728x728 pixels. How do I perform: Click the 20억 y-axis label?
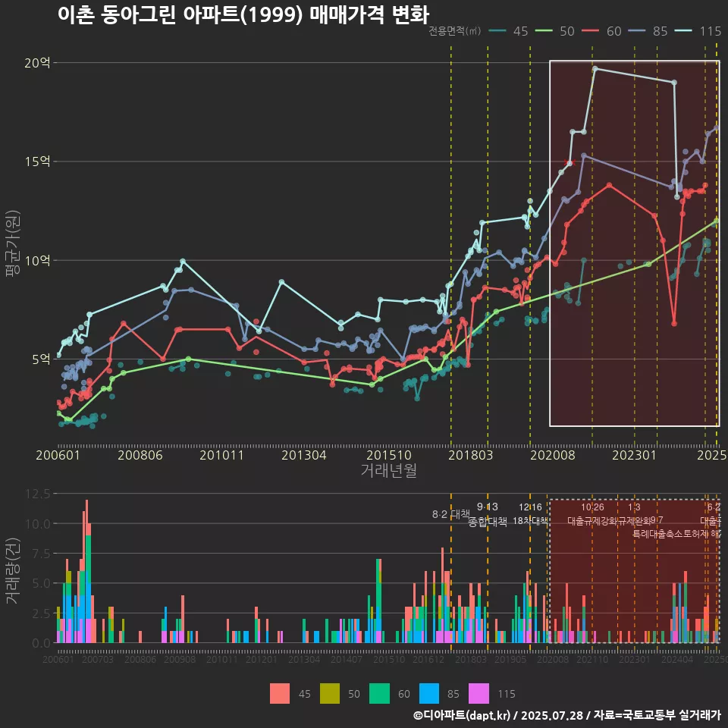pos(37,63)
